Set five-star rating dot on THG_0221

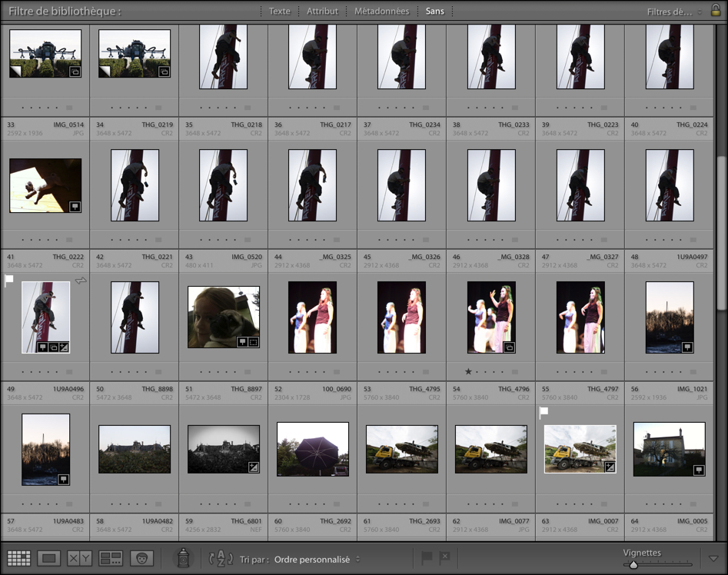point(146,372)
